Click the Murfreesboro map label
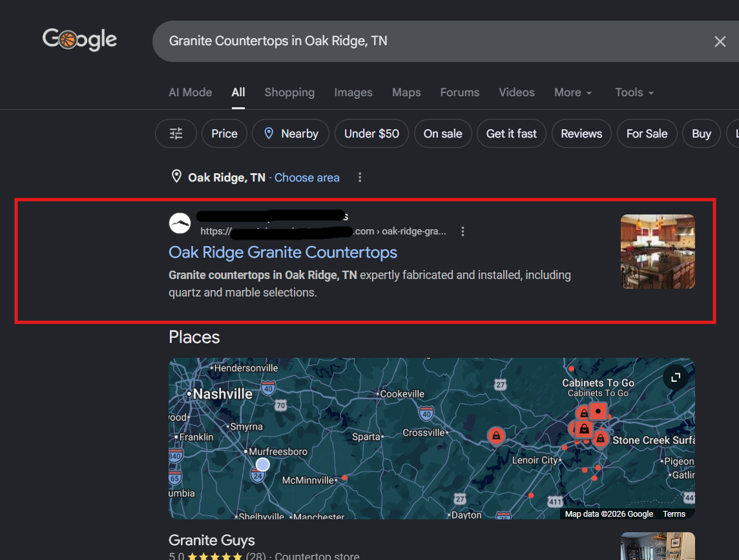 pos(278,451)
